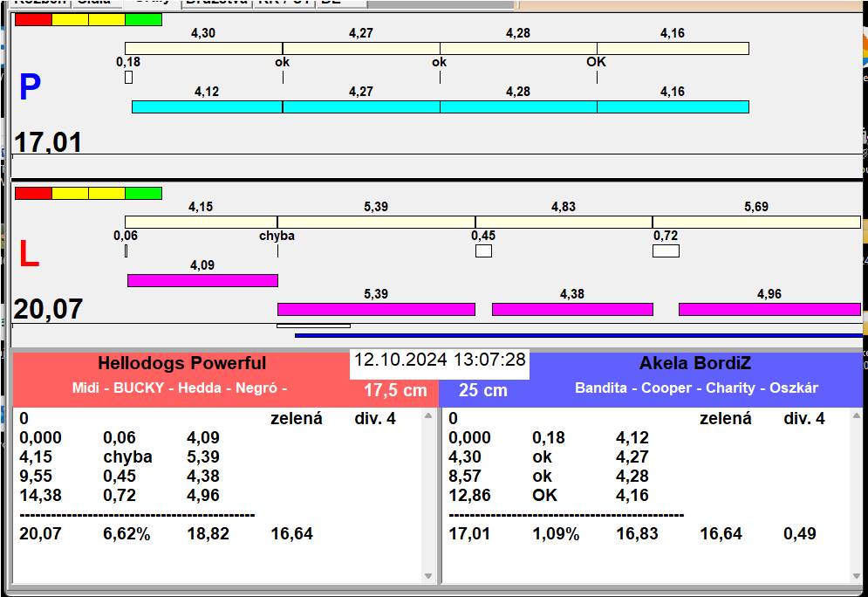Screen dimensions: 868x597
Task: Select the magenta 4,09 run bar
Action: coord(202,280)
